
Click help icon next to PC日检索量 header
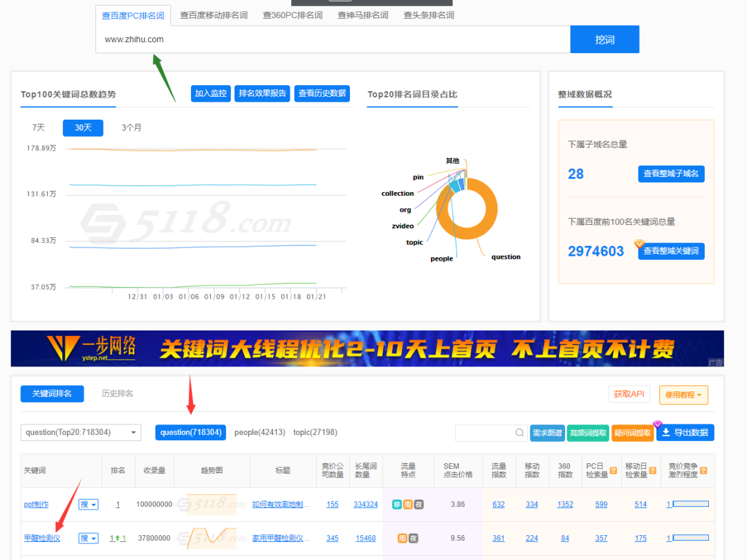(614, 471)
